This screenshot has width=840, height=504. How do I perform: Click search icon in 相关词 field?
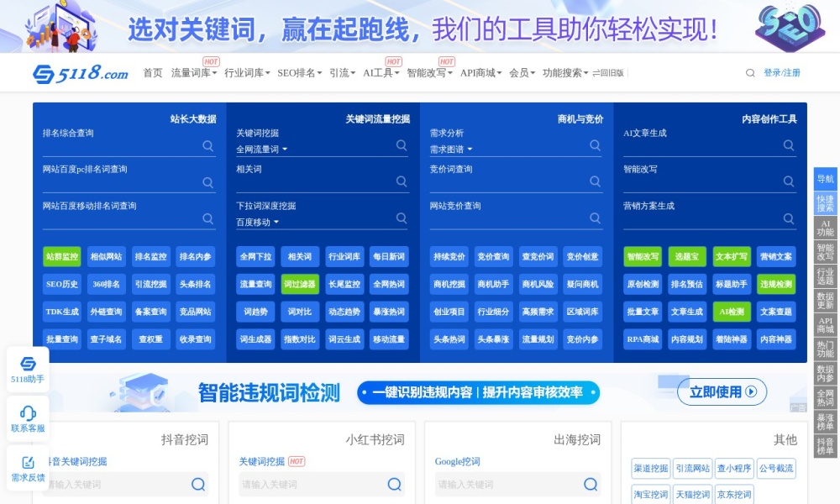pos(402,181)
